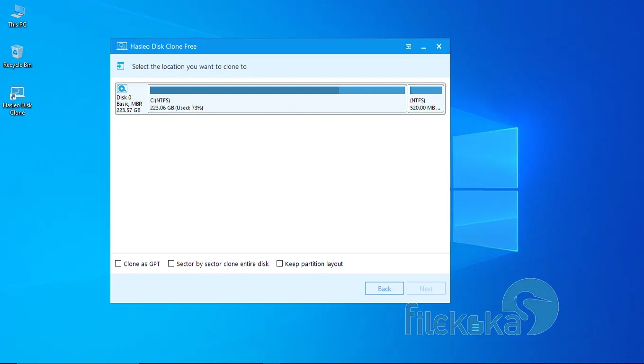Minimize the Hasleo Disk Clone window
644x364 pixels.
[424, 46]
